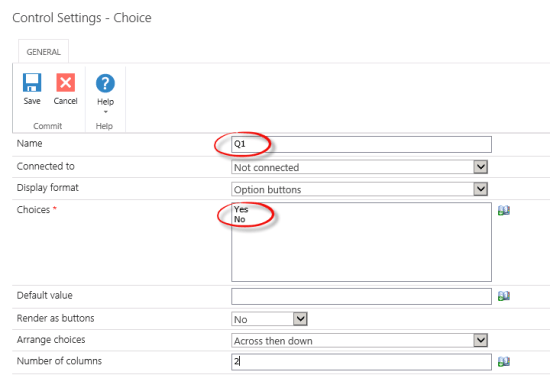Open the Arrange choices dropdown
This screenshot has height=375, width=550.
[360, 341]
